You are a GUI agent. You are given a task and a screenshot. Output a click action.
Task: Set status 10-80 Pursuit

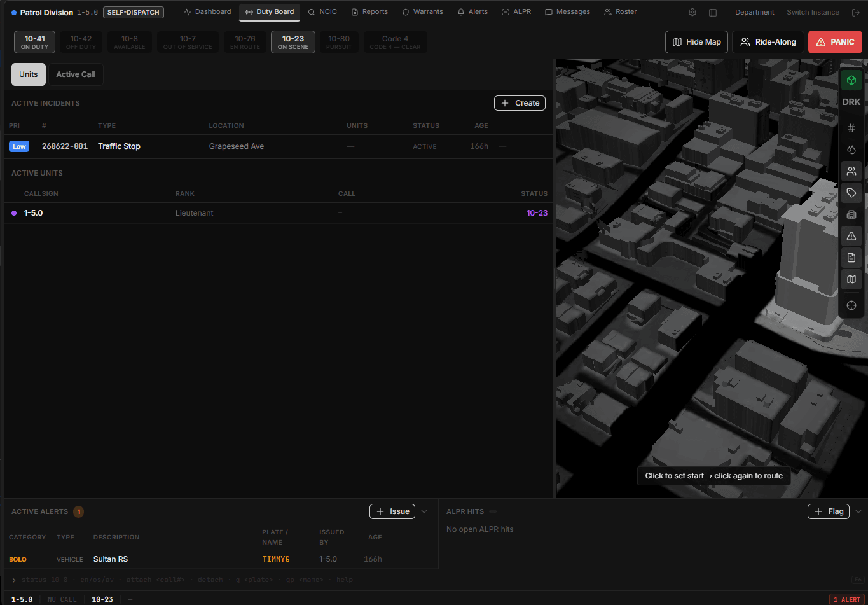[x=339, y=42]
